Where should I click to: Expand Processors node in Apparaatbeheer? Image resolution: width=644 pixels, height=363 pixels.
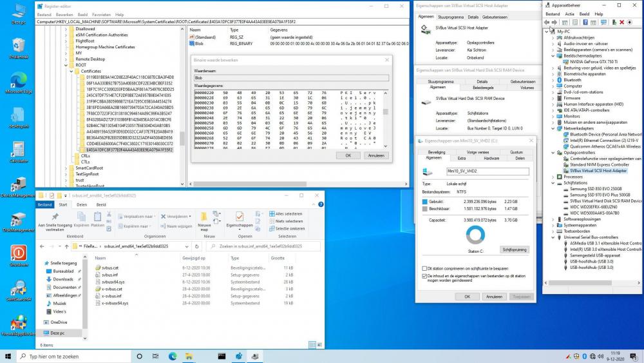point(553,177)
